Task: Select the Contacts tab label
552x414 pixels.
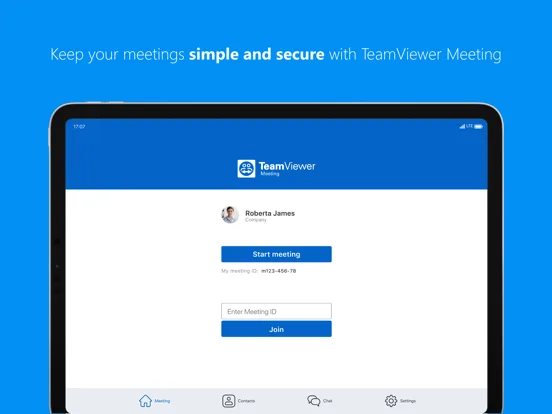Action: click(x=246, y=401)
